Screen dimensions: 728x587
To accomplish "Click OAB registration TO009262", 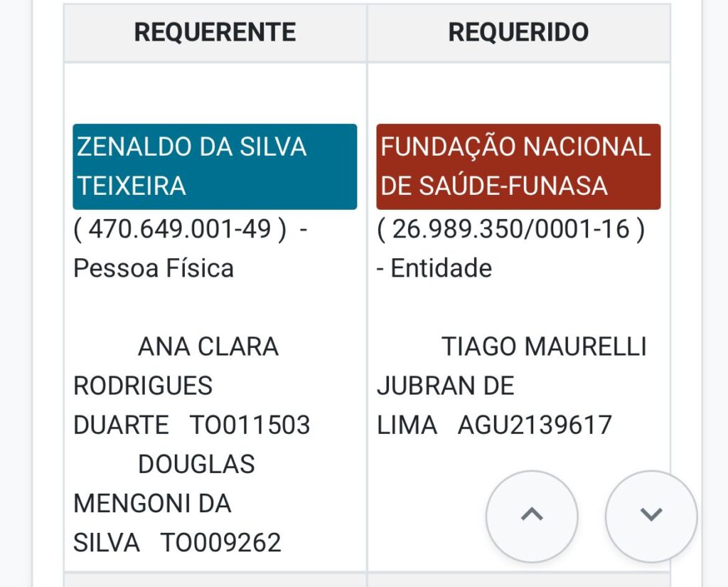I will pos(220,543).
